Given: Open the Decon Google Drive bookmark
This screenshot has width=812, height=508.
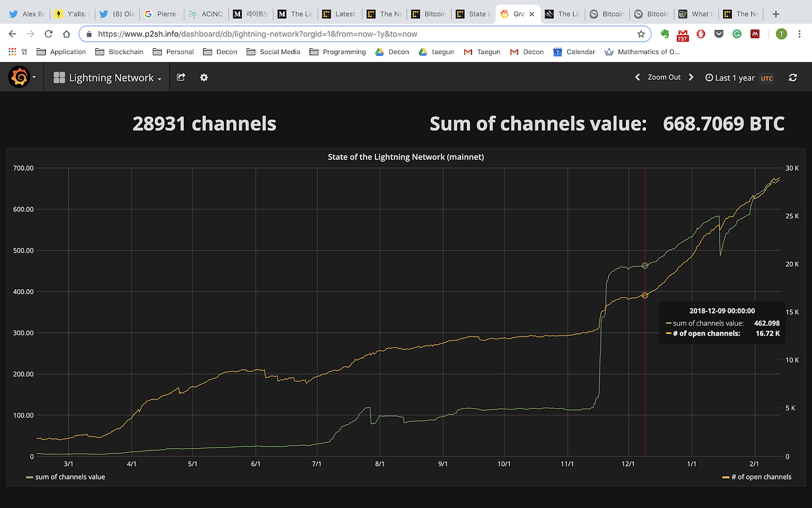Looking at the screenshot, I should 392,52.
